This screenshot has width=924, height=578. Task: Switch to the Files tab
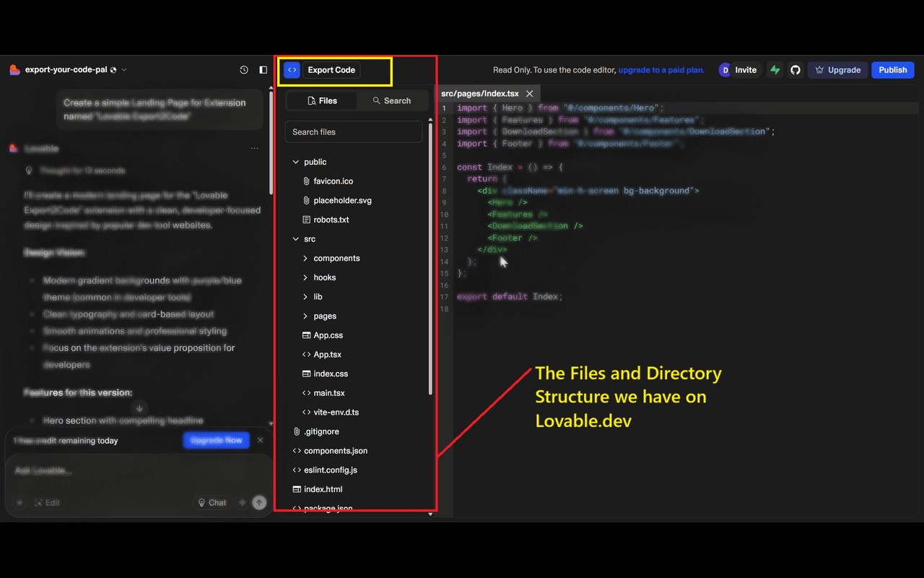point(322,101)
